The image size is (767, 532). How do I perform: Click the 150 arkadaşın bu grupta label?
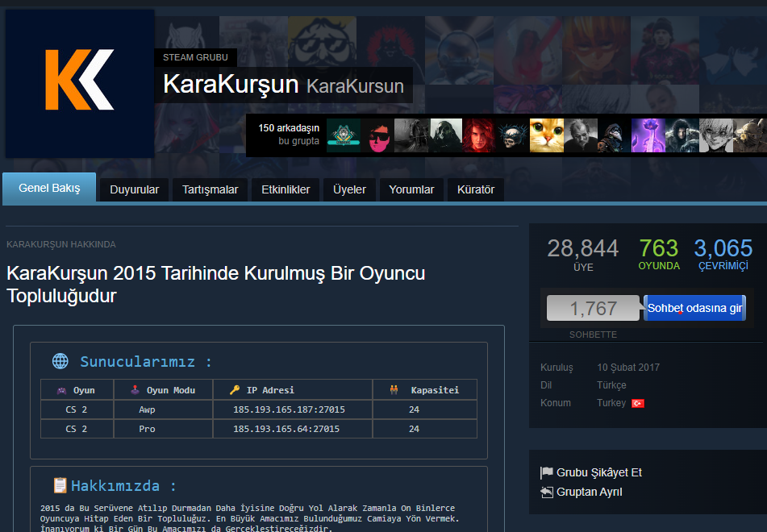pyautogui.click(x=289, y=135)
